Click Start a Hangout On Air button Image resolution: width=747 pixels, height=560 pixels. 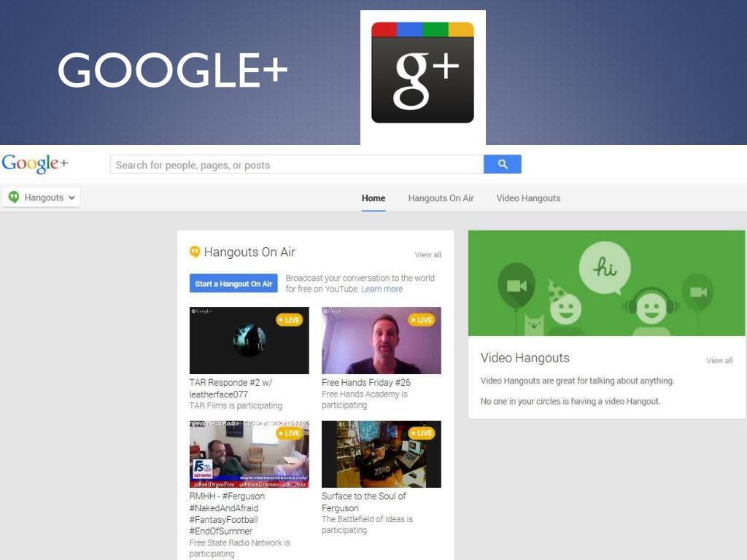click(233, 284)
